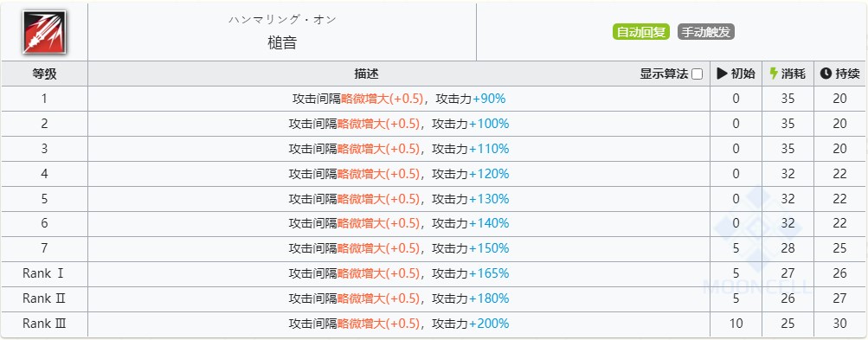868x340 pixels.
Task: Select the Rank Ⅲ level row
Action: (x=434, y=324)
